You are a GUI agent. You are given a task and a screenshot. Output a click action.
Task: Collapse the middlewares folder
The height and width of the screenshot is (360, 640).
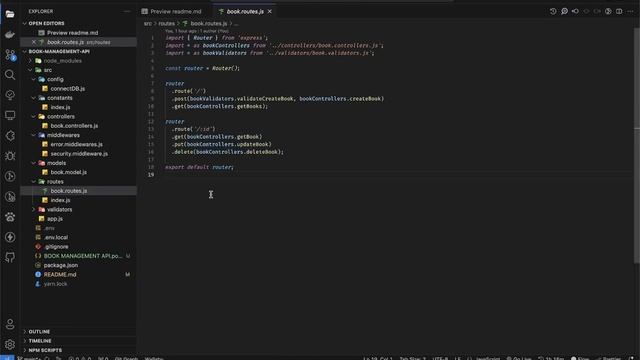click(x=63, y=135)
